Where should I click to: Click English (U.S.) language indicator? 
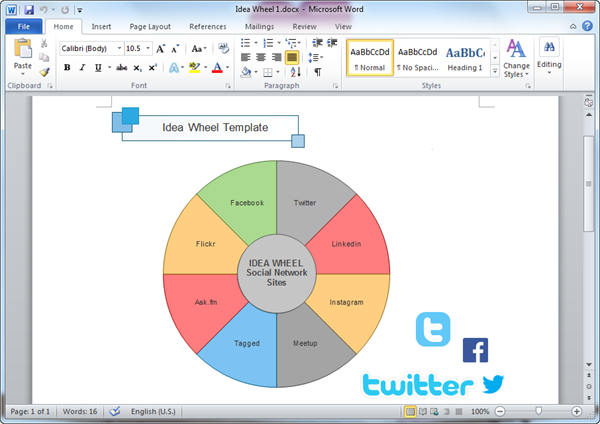point(153,411)
